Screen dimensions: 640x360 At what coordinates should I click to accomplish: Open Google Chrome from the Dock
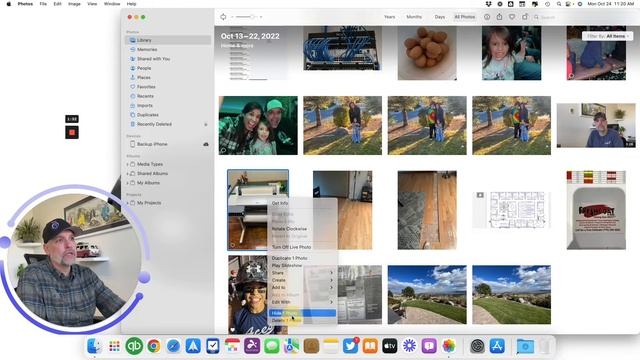[154, 346]
